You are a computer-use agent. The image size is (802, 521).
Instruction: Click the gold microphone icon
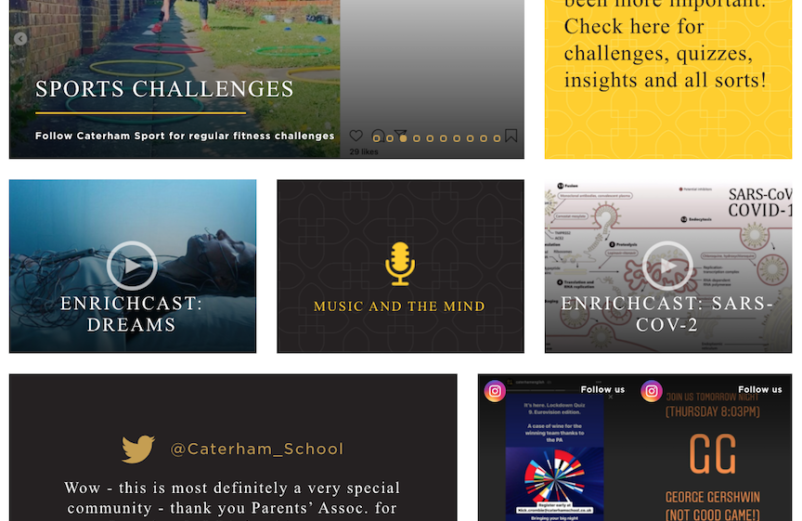(400, 264)
